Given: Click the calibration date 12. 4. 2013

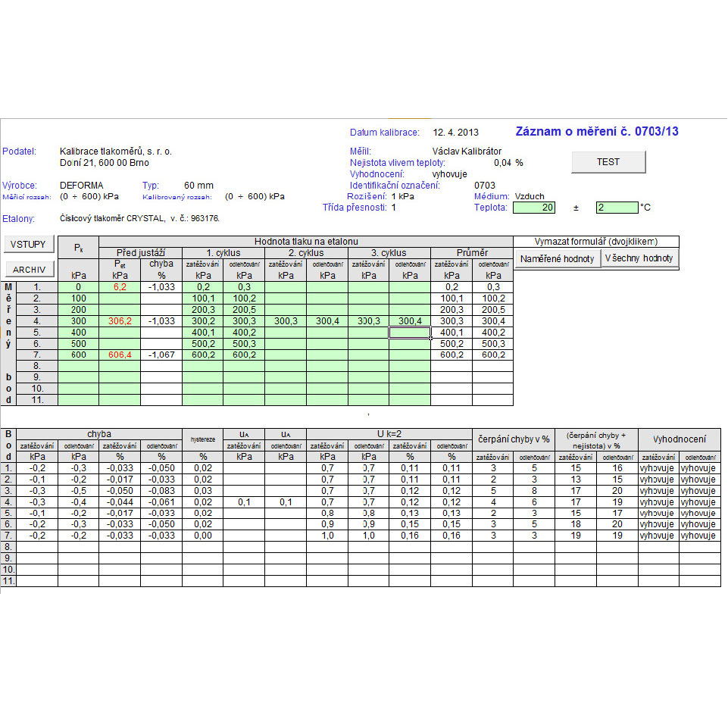Looking at the screenshot, I should [455, 133].
